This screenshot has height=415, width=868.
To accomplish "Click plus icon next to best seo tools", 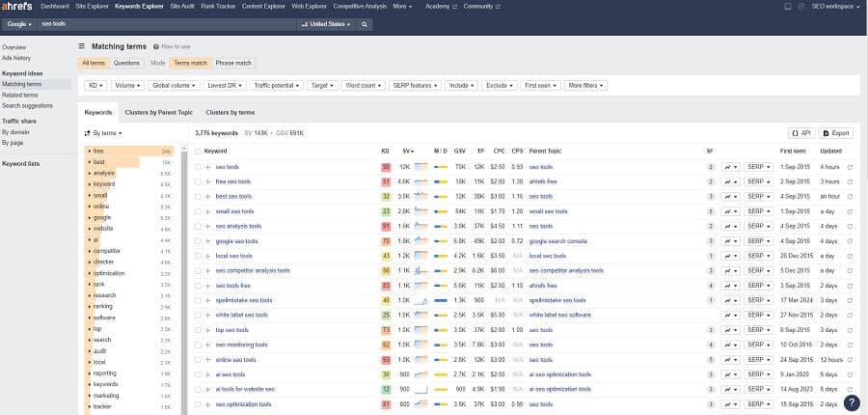I will [x=207, y=197].
